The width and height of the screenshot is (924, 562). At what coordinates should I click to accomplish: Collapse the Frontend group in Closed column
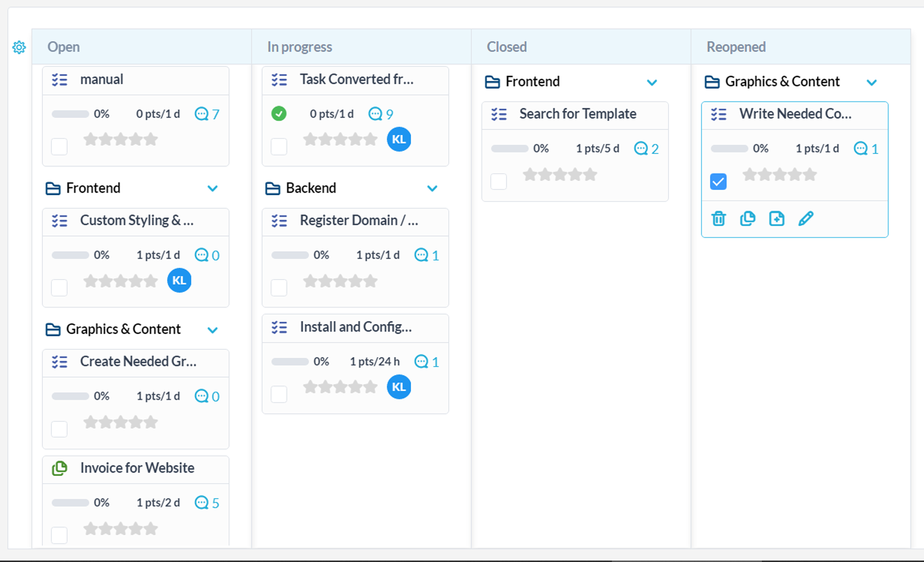pyautogui.click(x=652, y=83)
